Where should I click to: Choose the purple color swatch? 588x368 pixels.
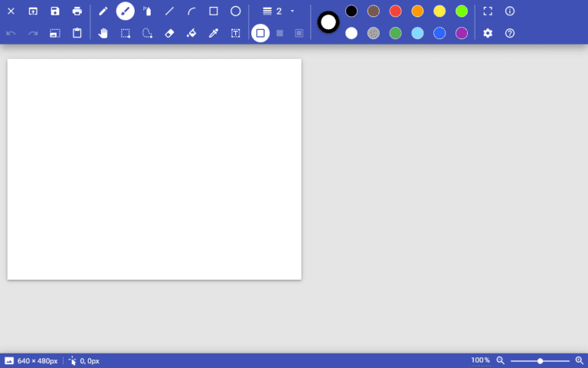click(462, 34)
